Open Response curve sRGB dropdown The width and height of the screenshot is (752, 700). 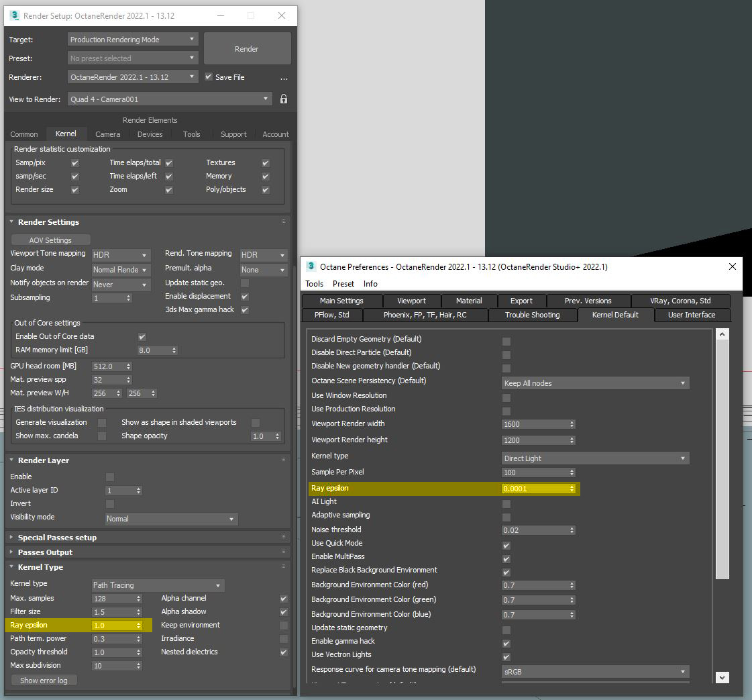coord(595,672)
